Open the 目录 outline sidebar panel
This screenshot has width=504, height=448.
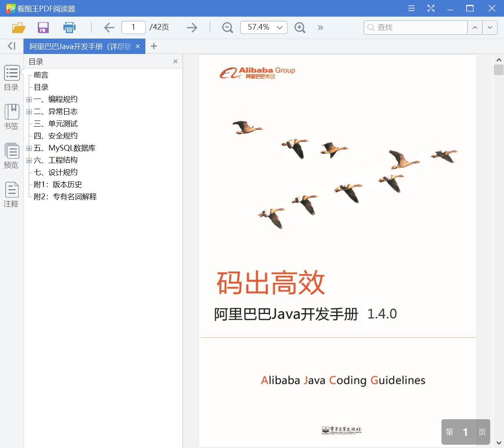[x=12, y=78]
